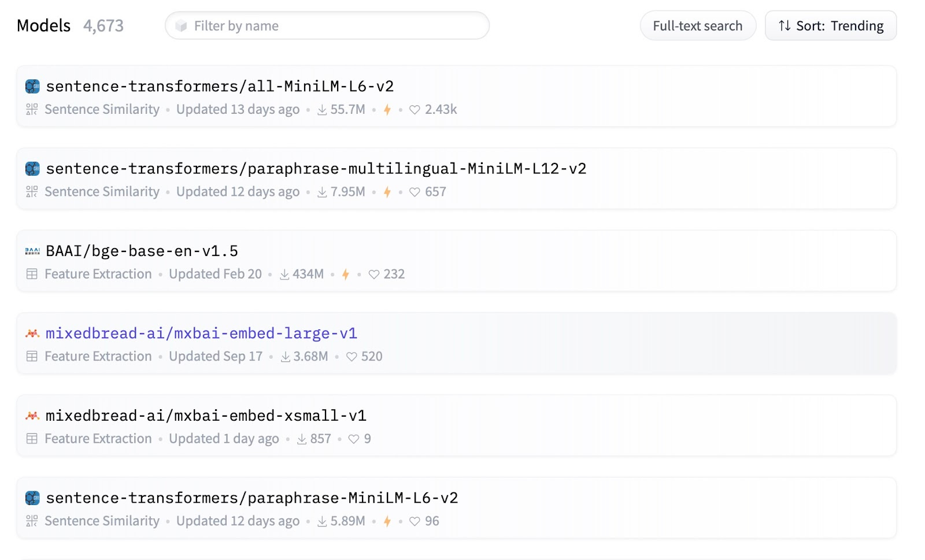Open the Sort: Trending dropdown
Image resolution: width=925 pixels, height=560 pixels.
831,26
